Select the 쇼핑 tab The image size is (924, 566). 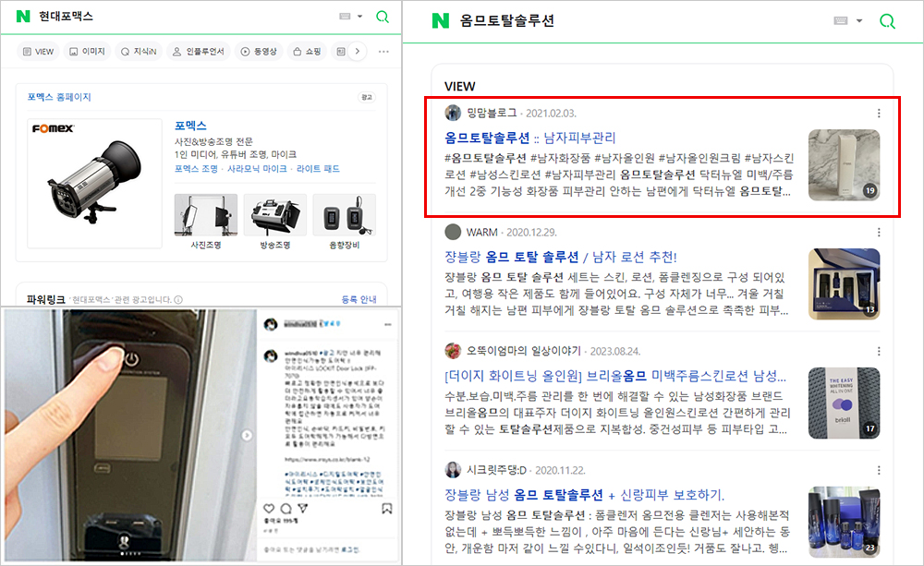(x=307, y=52)
